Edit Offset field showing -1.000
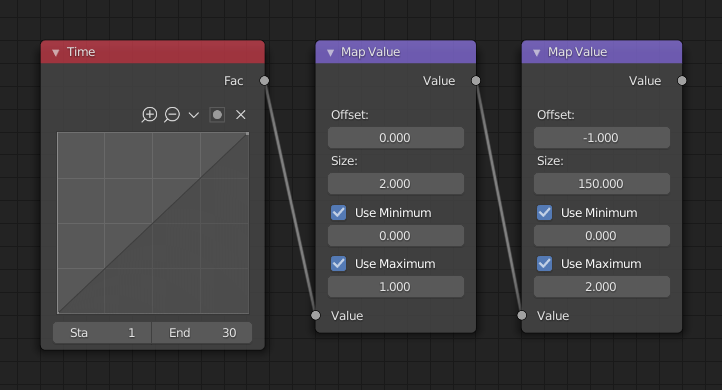722x390 pixels. pyautogui.click(x=602, y=138)
